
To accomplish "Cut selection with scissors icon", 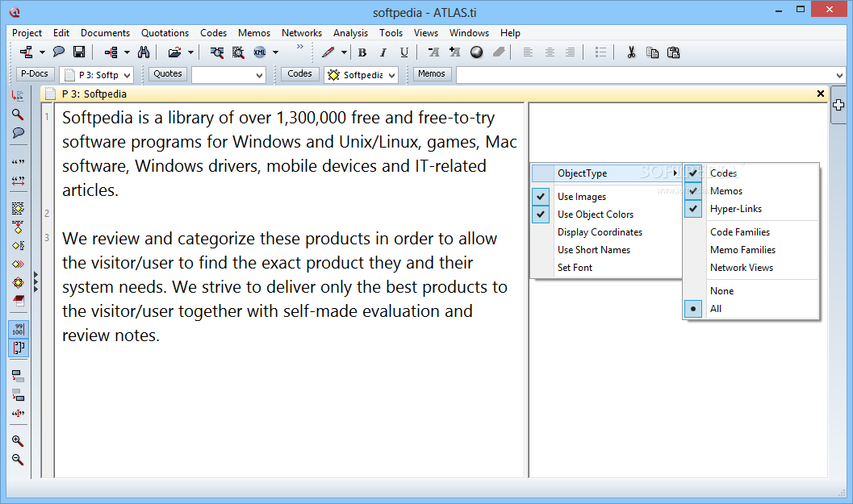I will 631,52.
